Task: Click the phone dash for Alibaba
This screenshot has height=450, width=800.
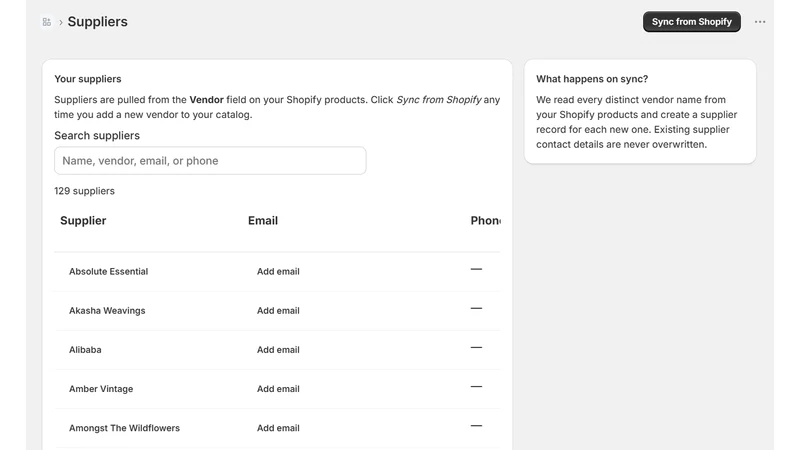Action: [476, 348]
